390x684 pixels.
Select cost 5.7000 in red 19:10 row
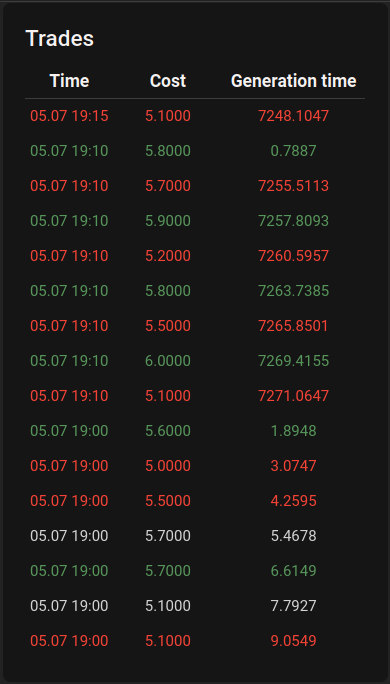(168, 186)
